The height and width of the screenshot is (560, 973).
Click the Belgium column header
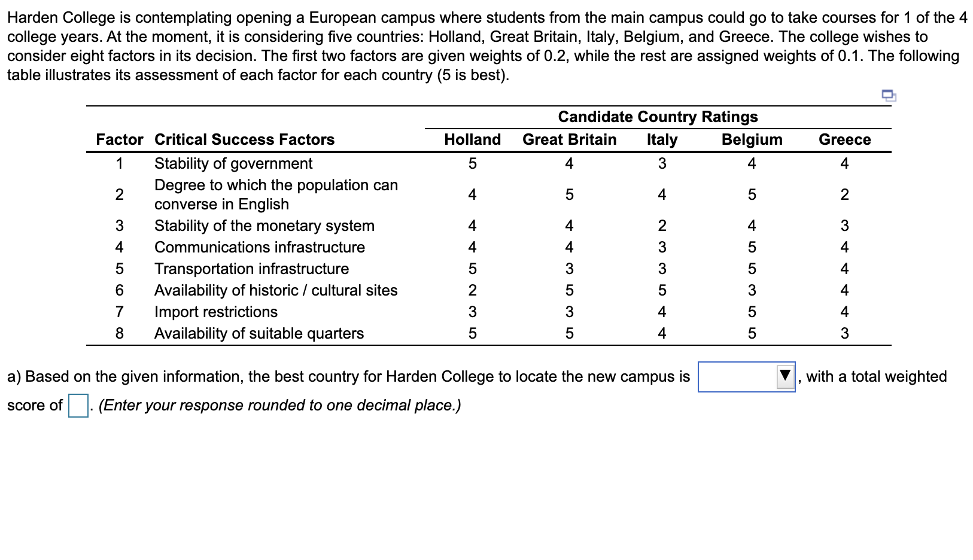751,139
